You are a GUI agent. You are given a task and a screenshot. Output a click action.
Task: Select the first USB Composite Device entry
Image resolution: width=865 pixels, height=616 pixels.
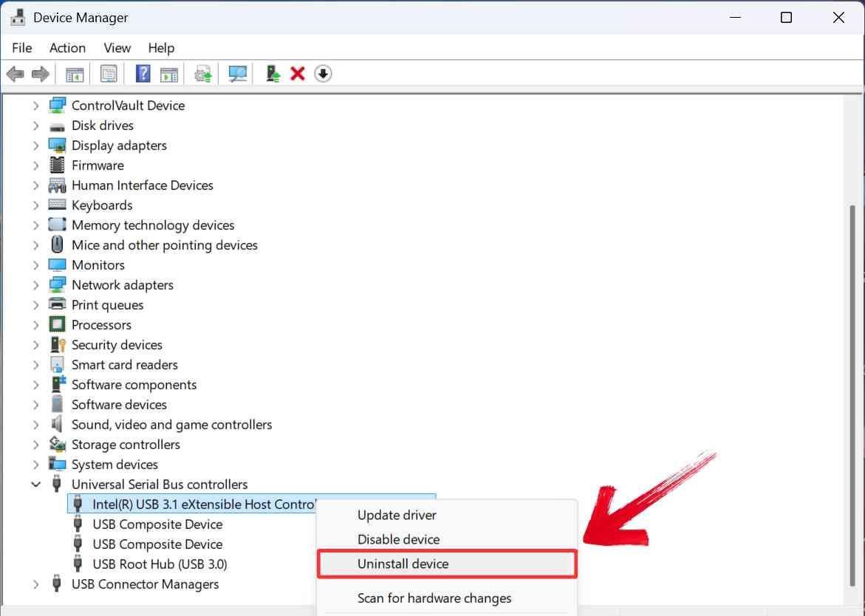point(157,524)
